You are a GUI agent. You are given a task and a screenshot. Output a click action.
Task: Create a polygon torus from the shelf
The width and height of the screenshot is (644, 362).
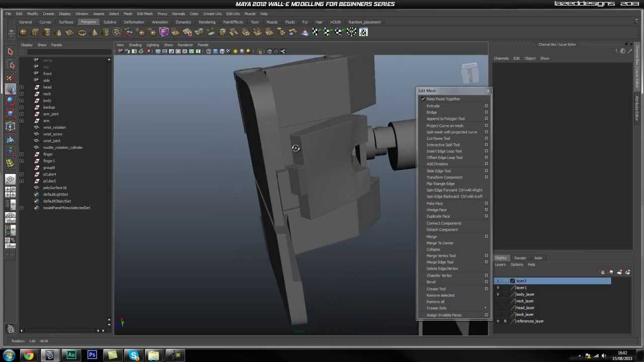click(x=82, y=32)
